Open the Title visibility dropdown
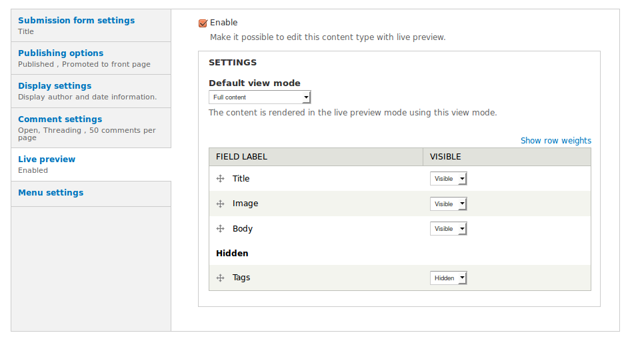The width and height of the screenshot is (644, 337). (448, 179)
